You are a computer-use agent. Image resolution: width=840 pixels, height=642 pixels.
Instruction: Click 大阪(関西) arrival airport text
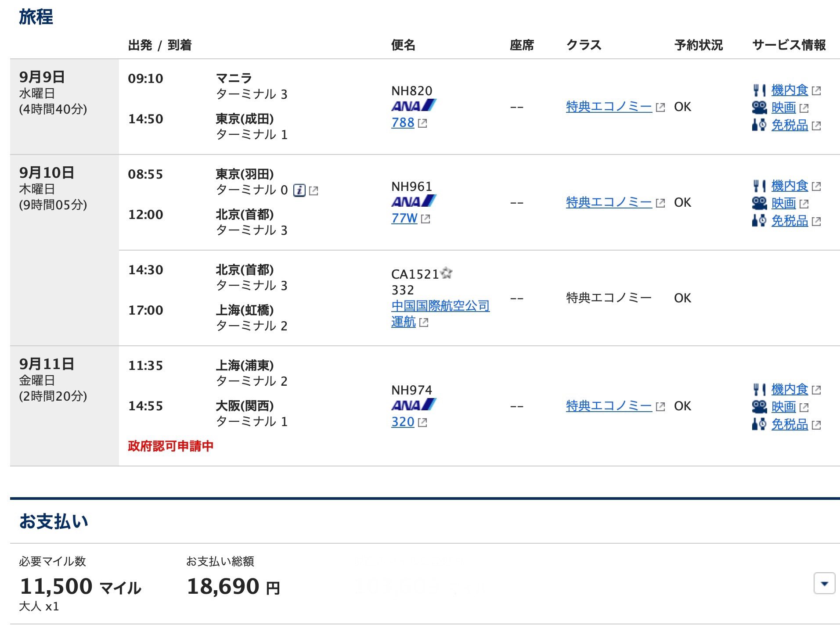(245, 406)
